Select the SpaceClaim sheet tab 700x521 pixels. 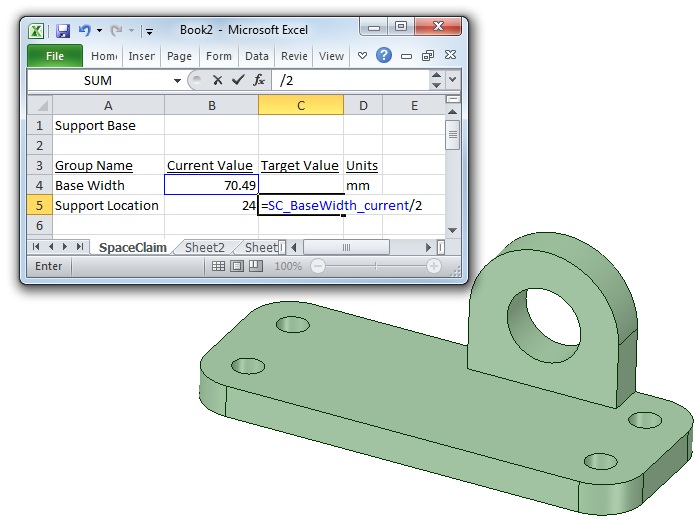(133, 248)
